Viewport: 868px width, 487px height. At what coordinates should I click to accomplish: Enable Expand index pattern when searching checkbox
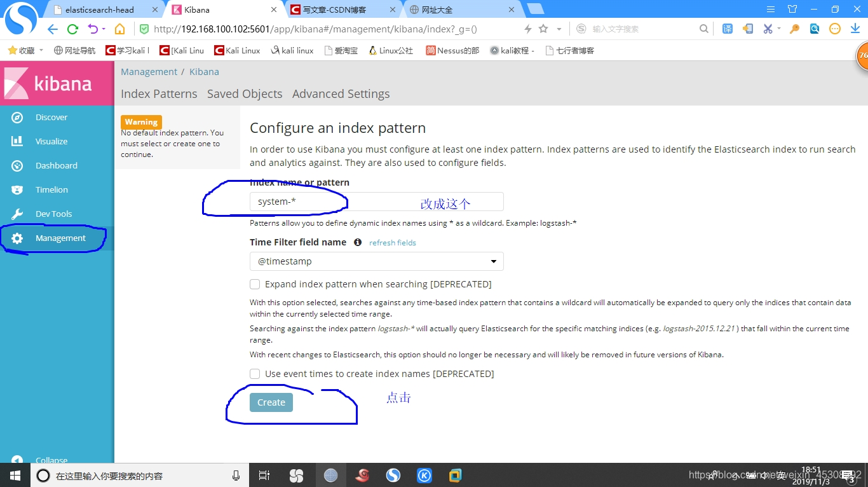255,284
